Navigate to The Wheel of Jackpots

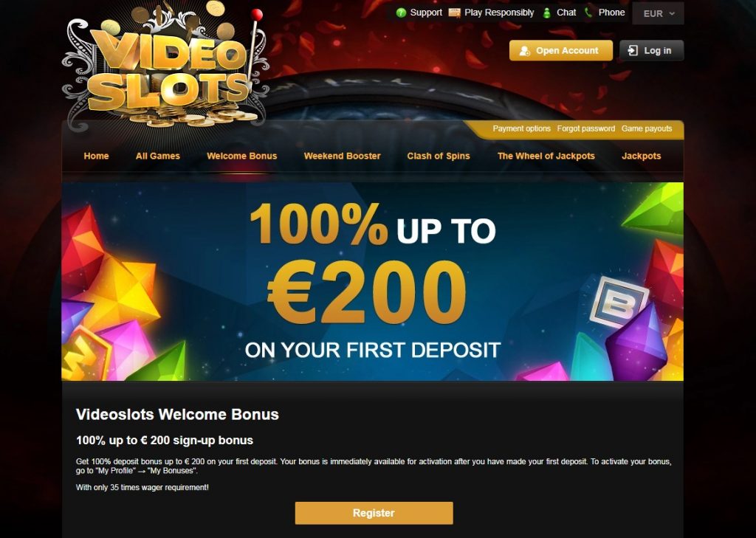pos(546,156)
